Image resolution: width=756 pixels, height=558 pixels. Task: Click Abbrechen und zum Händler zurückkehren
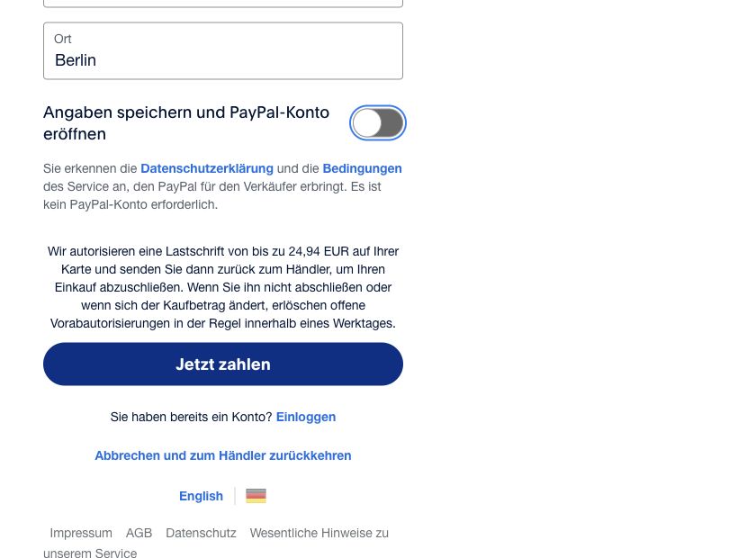[223, 455]
